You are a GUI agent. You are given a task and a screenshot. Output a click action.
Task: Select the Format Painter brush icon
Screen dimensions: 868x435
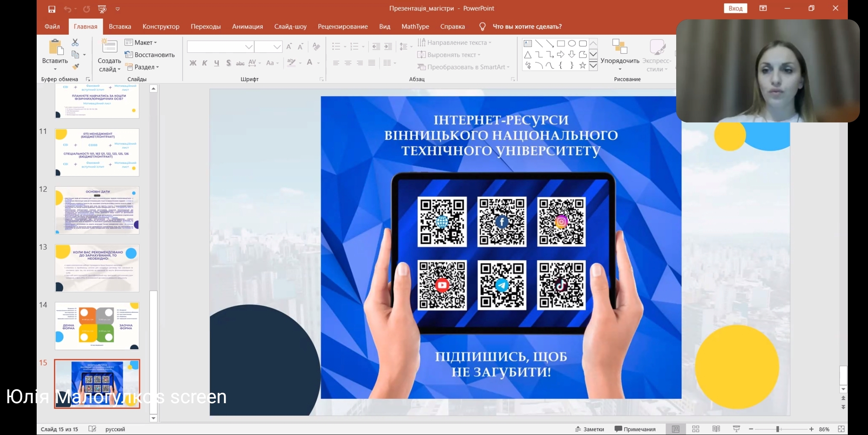coord(76,66)
